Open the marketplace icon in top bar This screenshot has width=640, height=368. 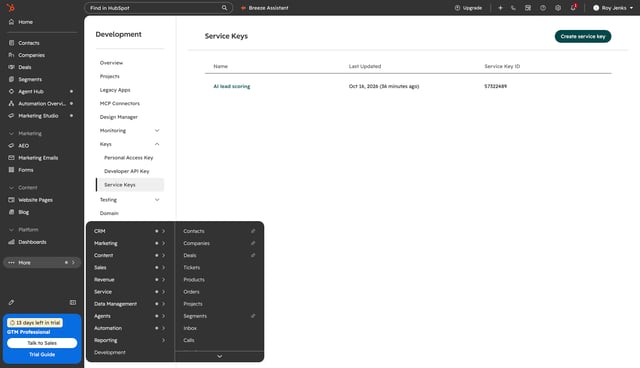528,8
